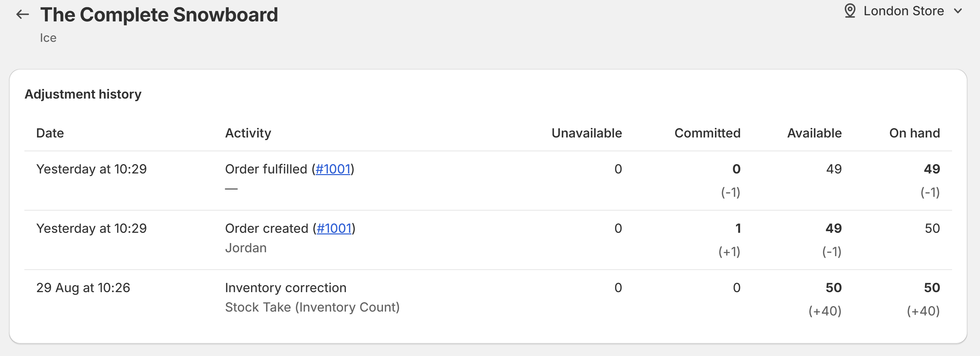Click the location pin icon
This screenshot has width=980, height=356.
(x=850, y=11)
